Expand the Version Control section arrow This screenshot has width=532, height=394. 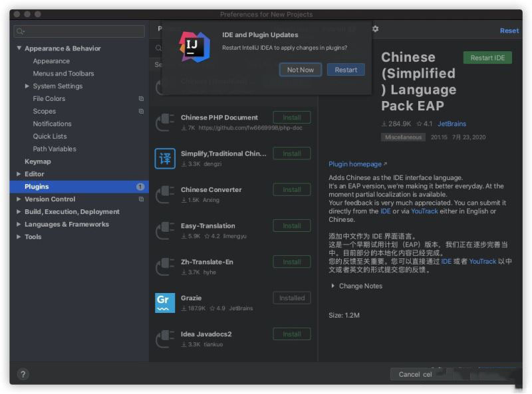pyautogui.click(x=19, y=199)
